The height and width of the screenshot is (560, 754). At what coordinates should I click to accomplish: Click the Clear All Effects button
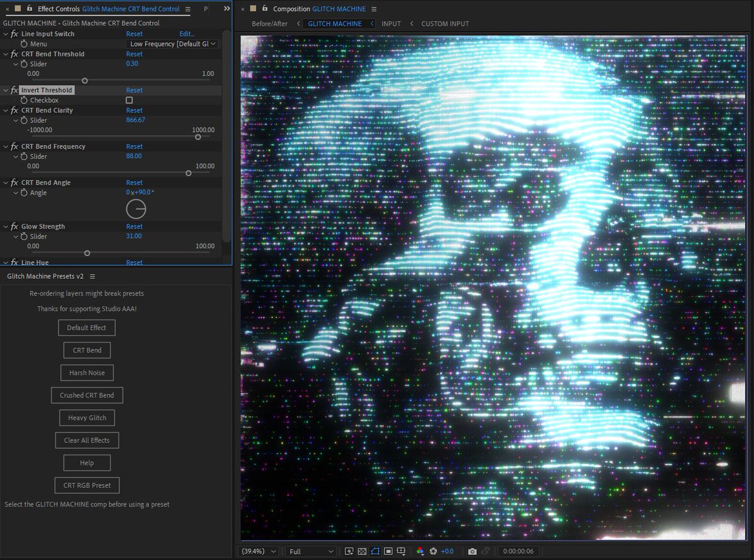pyautogui.click(x=87, y=441)
